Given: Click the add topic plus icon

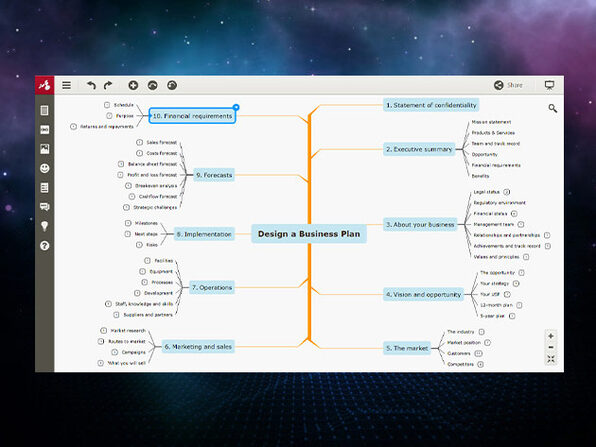Looking at the screenshot, I should click(x=133, y=85).
